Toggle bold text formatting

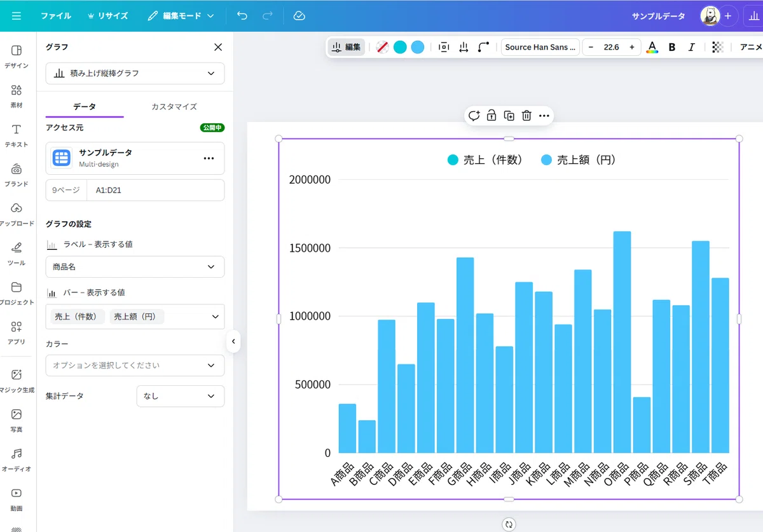(x=672, y=47)
